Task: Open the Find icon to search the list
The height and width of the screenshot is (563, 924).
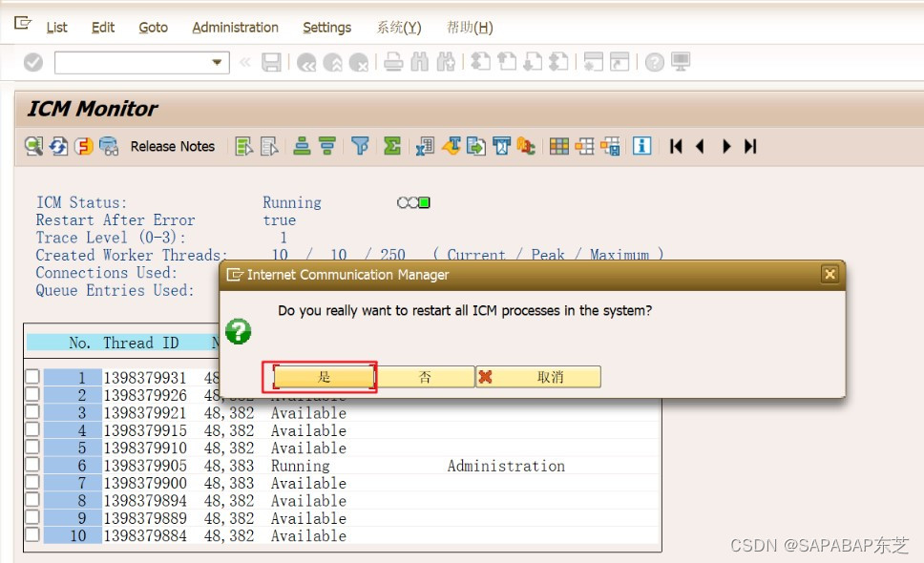Action: [420, 63]
